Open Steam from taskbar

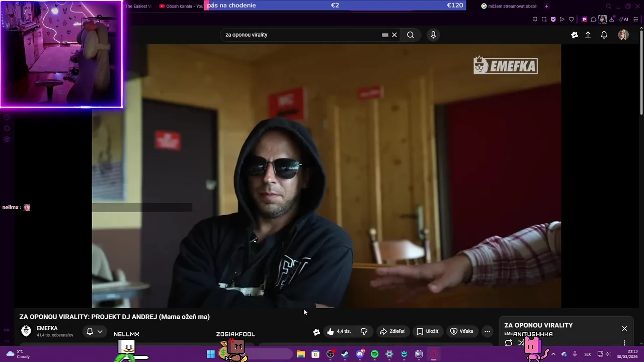[x=345, y=354]
